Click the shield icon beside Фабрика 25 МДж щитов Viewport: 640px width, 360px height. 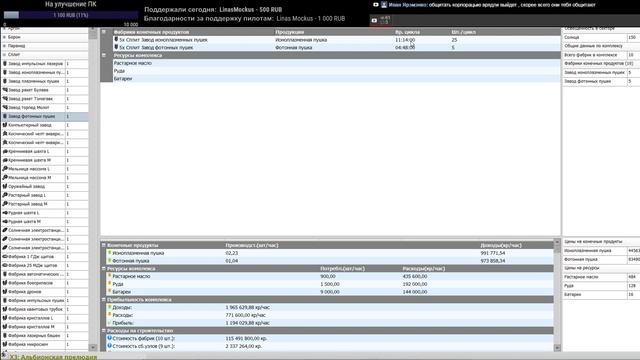pos(5,265)
